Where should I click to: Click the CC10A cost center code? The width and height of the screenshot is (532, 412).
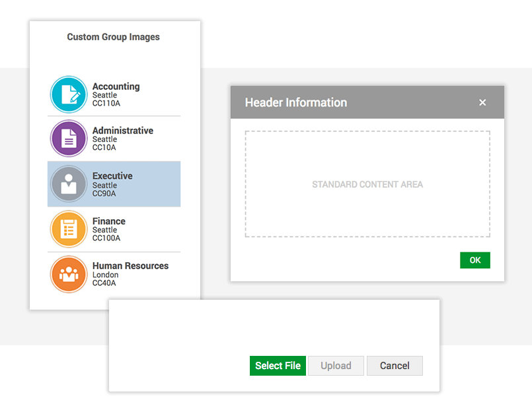(x=104, y=147)
